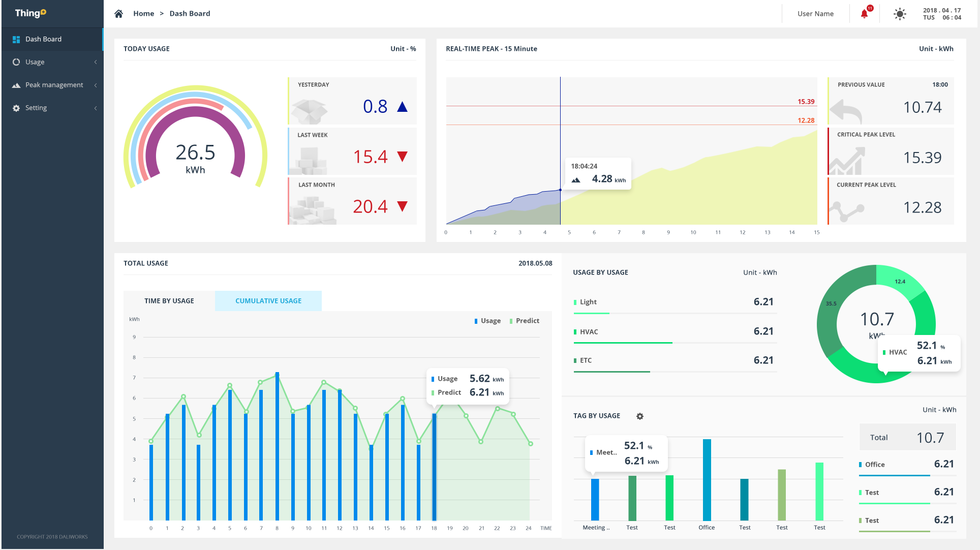The height and width of the screenshot is (550, 980).
Task: Open TAG BY USAGE settings gear
Action: click(640, 416)
